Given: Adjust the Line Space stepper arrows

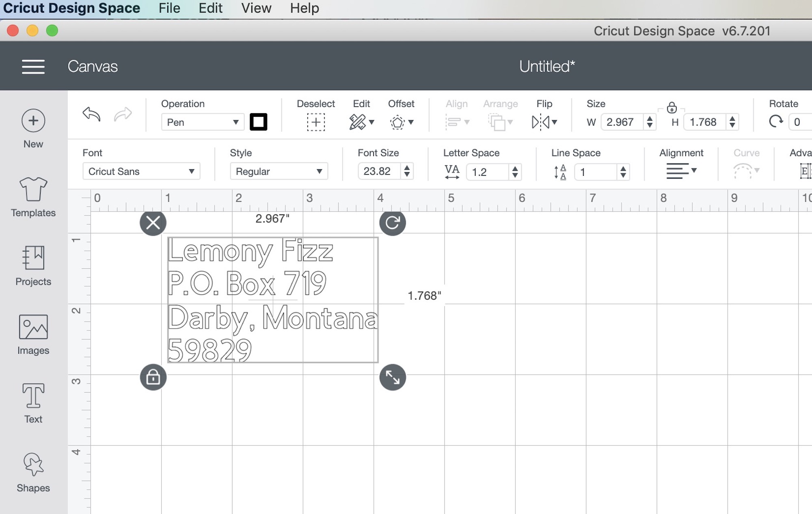Looking at the screenshot, I should click(x=623, y=172).
